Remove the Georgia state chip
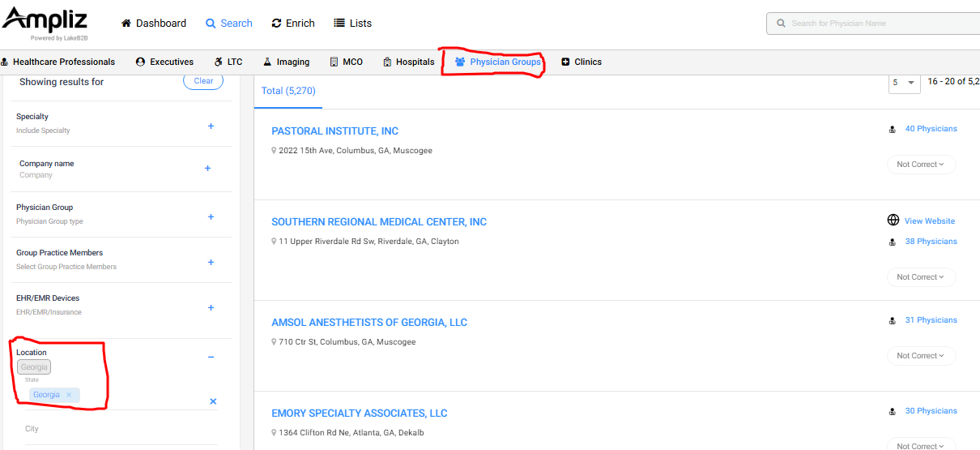Viewport: 980px width, 450px height. [x=69, y=395]
